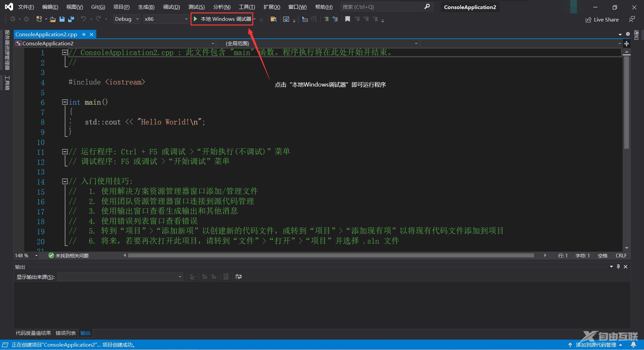Close the Output panel
This screenshot has height=350, width=644.
coord(626,267)
